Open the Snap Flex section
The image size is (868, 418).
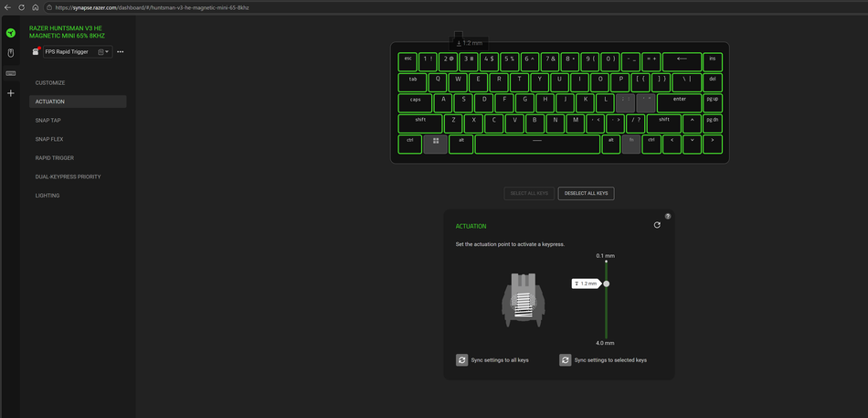click(49, 139)
